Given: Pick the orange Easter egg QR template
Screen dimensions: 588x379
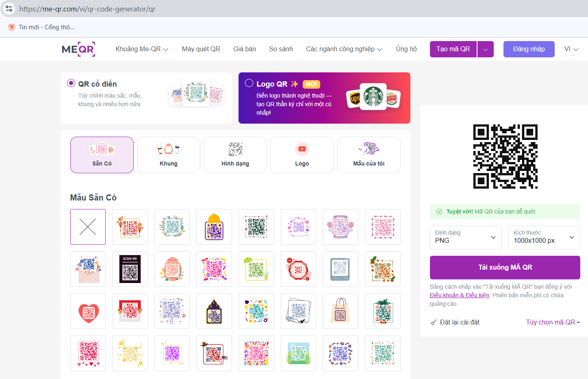Looking at the screenshot, I should point(172,269).
